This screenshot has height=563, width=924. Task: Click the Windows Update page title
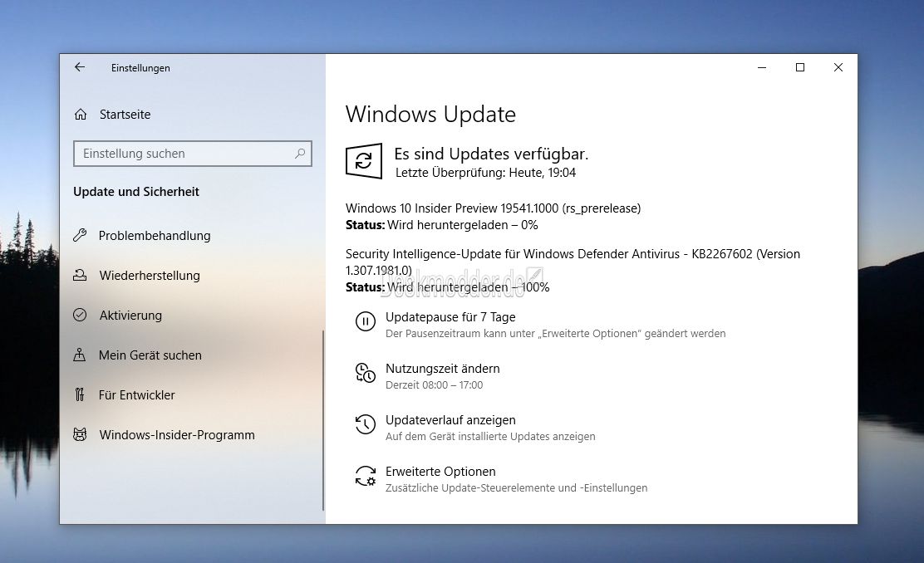[430, 115]
